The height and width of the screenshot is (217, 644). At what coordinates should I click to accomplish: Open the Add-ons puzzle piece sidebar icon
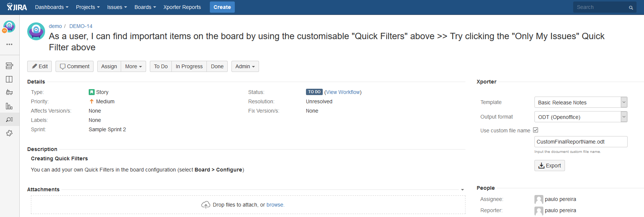[9, 133]
